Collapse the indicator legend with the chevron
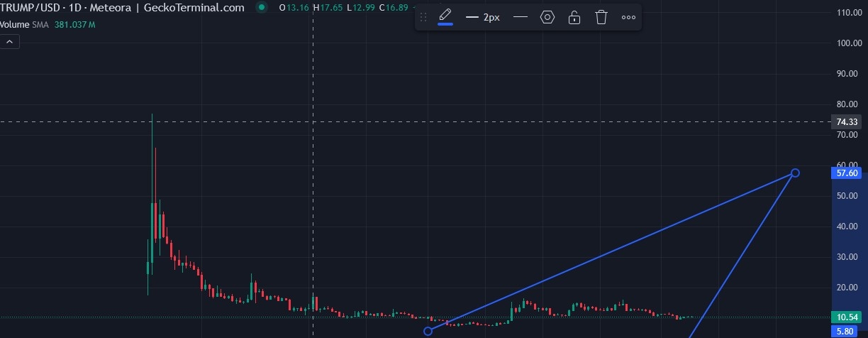Image resolution: width=868 pixels, height=338 pixels. pos(10,42)
